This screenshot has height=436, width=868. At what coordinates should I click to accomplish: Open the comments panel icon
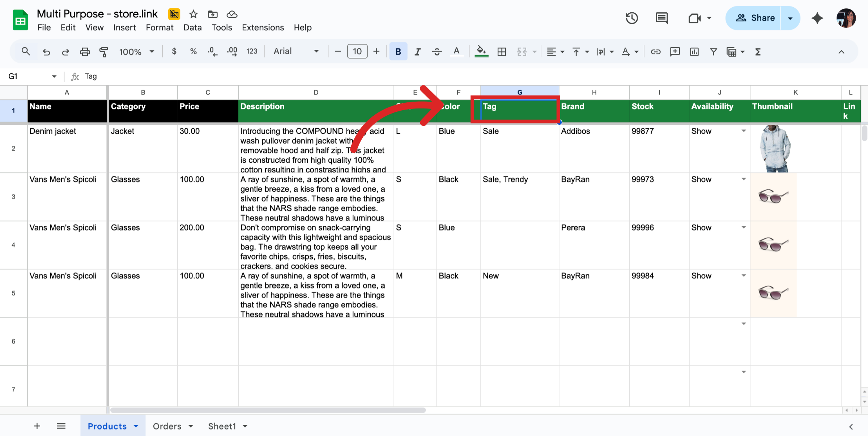pos(661,18)
